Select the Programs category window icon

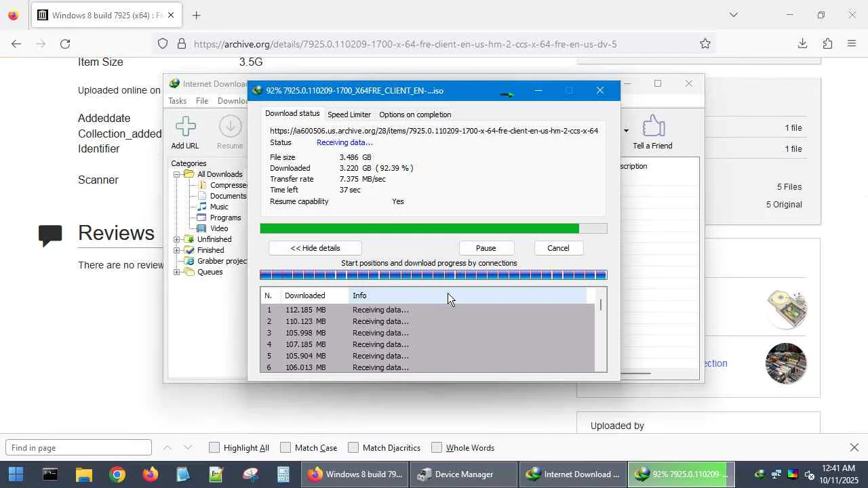(x=202, y=218)
